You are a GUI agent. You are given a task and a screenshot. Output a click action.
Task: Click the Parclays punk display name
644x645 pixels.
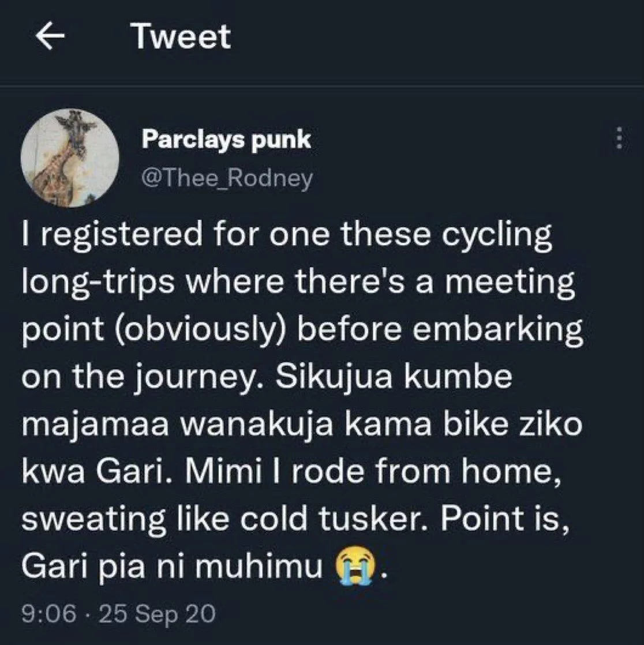click(x=226, y=139)
